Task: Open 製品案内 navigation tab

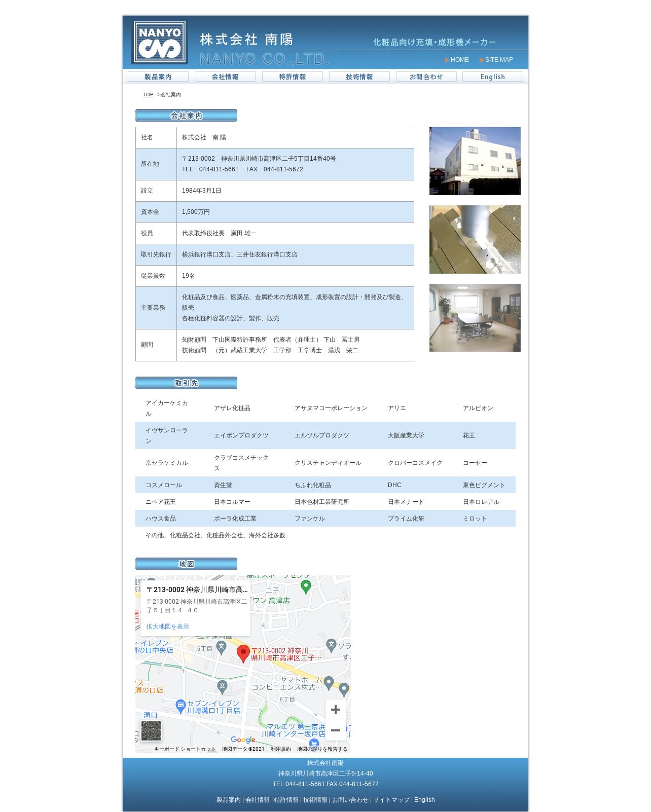Action: click(x=158, y=77)
